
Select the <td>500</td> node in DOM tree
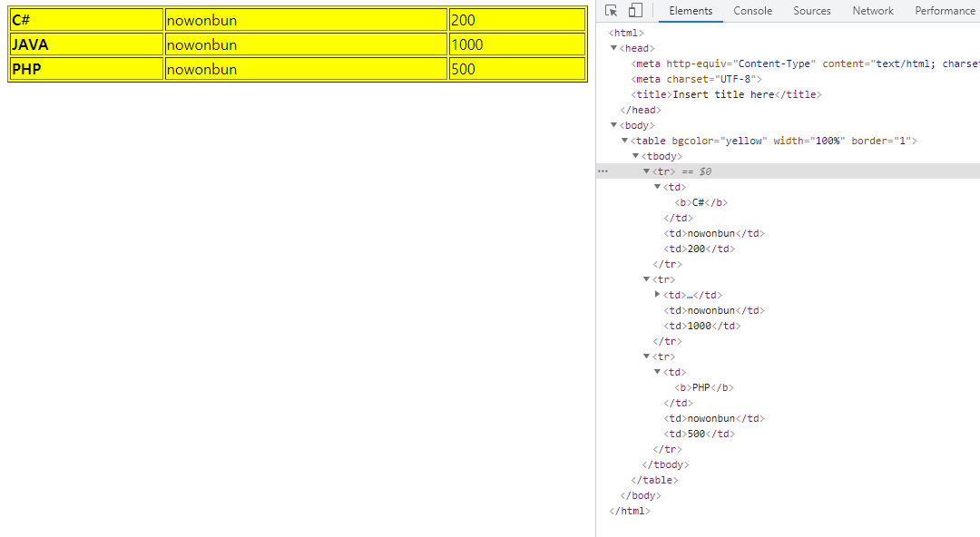coord(699,434)
